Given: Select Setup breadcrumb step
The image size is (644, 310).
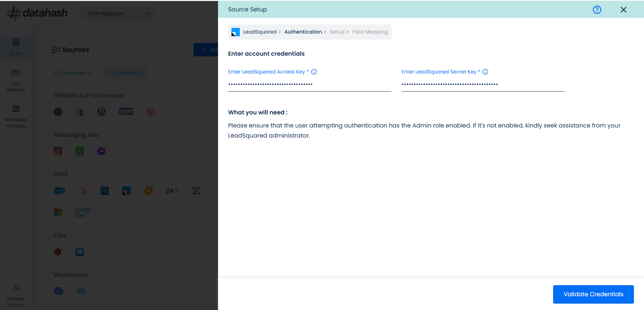Looking at the screenshot, I should click(337, 32).
